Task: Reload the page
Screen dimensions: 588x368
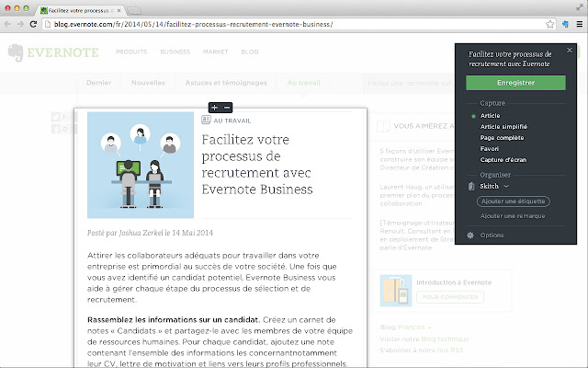Action: [x=33, y=25]
